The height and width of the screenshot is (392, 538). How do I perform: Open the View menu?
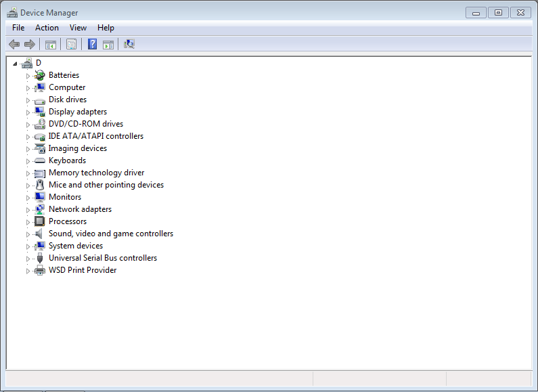coord(78,28)
